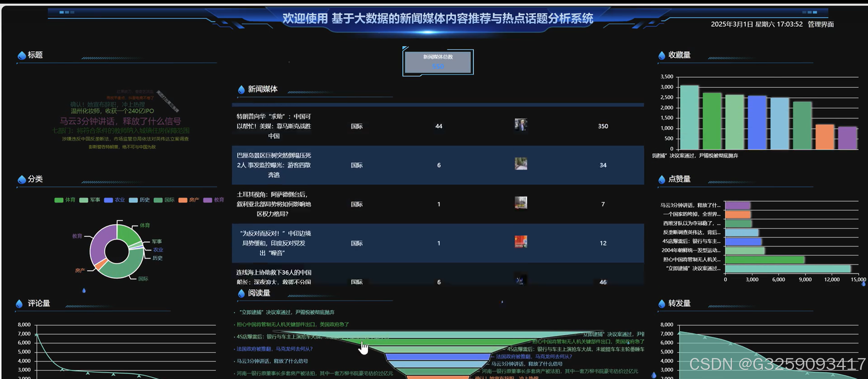Click “立即逮捕”决议案通过 in 阅读量 legend list
Image resolution: width=868 pixels, height=379 pixels.
point(286,312)
